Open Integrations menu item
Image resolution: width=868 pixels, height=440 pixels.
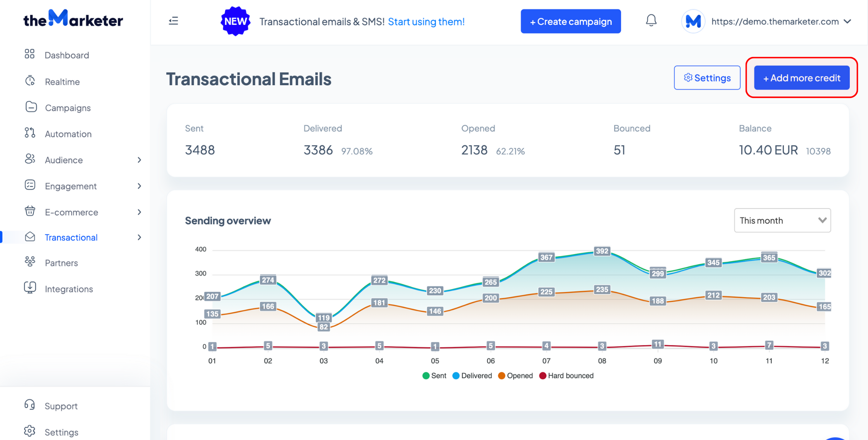tap(69, 289)
